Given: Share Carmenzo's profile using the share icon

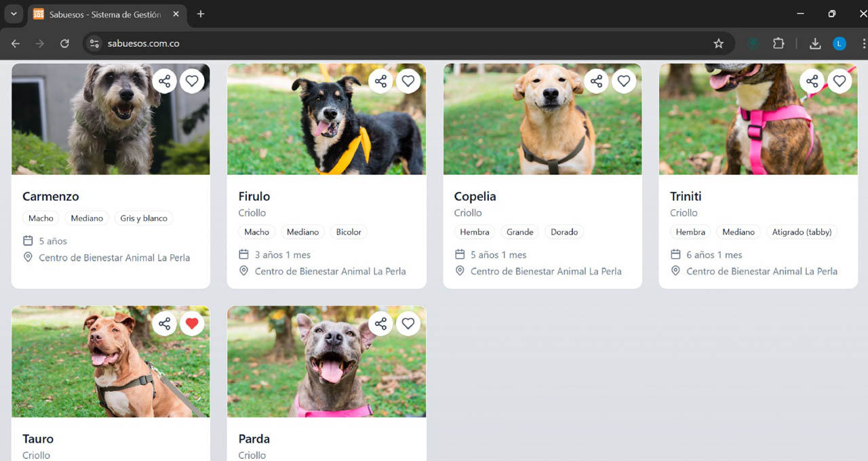Looking at the screenshot, I should [164, 81].
